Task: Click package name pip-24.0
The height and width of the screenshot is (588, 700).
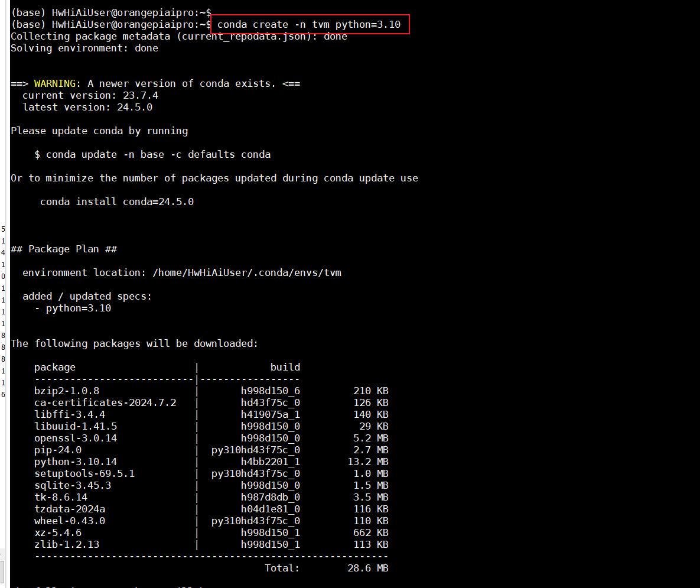Action: [58, 450]
